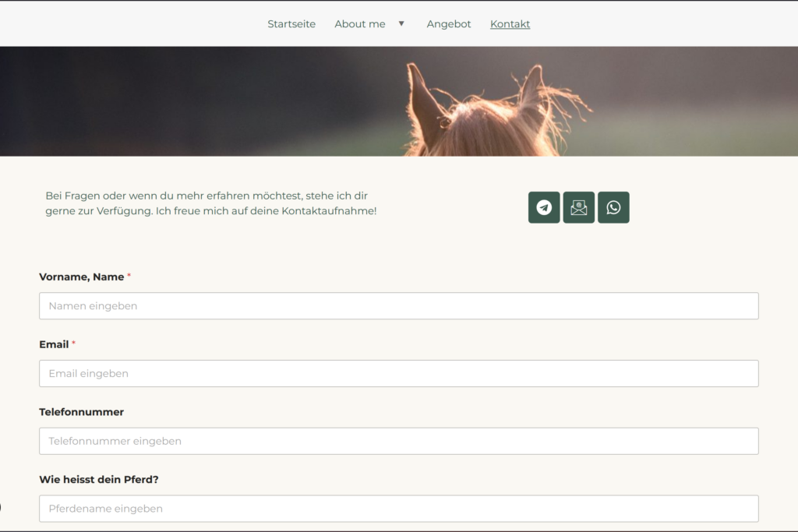Screen dimensions: 798x532
Task: Click the About me menu entry
Action: (x=359, y=24)
